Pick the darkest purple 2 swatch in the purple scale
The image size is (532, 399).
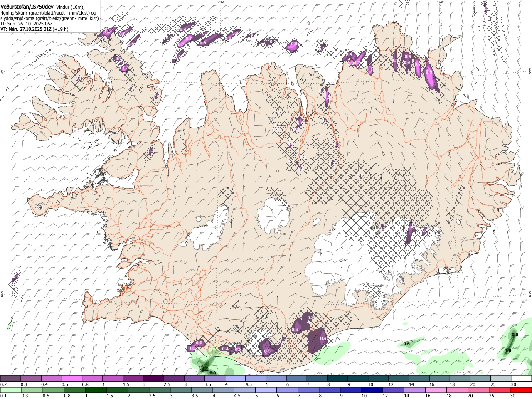click(153, 379)
